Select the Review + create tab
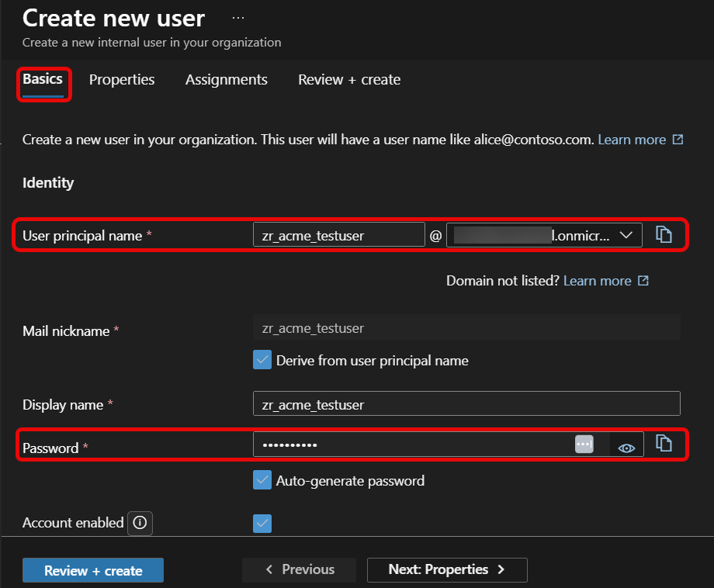This screenshot has height=588, width=714. pos(349,80)
